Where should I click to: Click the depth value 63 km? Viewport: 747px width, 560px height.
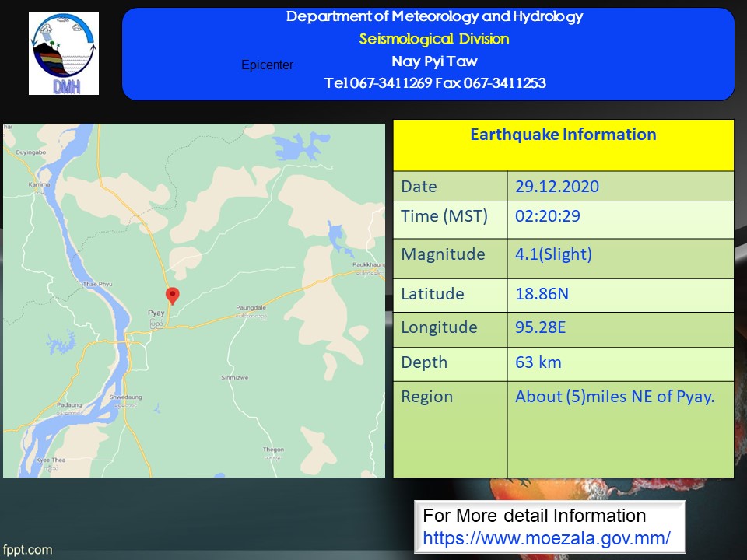coord(538,362)
